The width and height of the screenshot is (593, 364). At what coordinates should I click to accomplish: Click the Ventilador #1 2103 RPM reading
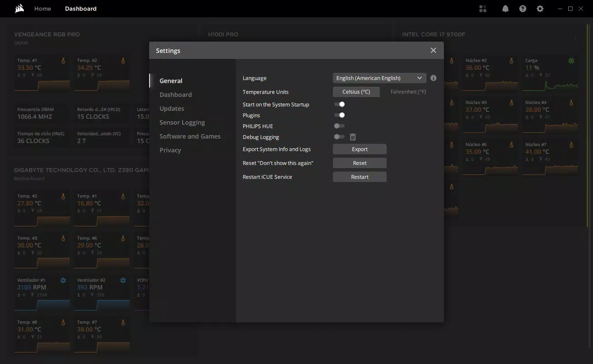31,288
